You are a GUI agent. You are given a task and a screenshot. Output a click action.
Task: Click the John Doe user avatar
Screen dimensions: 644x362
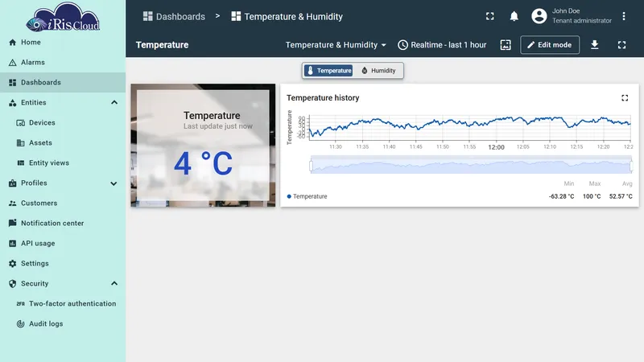tap(539, 16)
